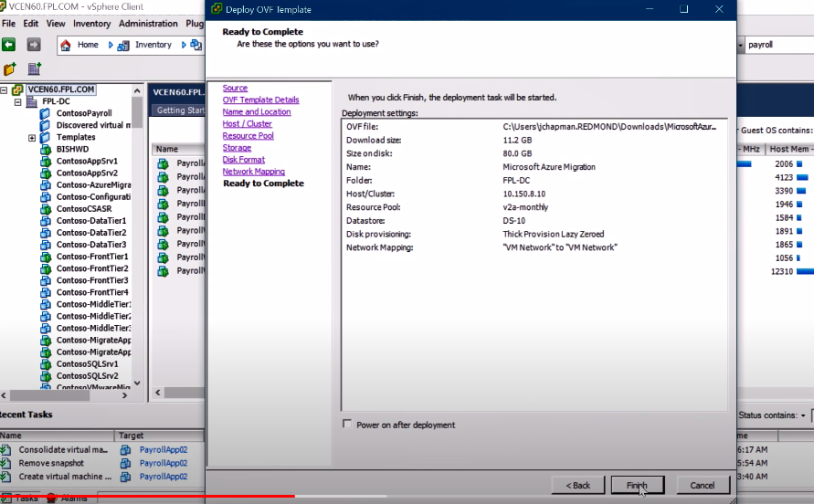The width and height of the screenshot is (814, 504).
Task: Go to the Host / Cluster step
Action: click(247, 123)
